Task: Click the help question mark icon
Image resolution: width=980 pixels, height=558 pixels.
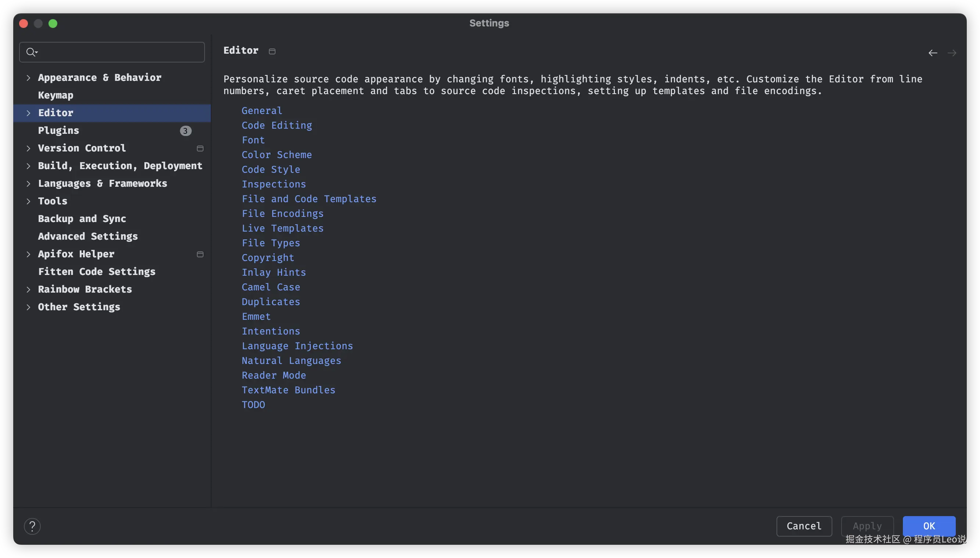Action: pos(32,526)
